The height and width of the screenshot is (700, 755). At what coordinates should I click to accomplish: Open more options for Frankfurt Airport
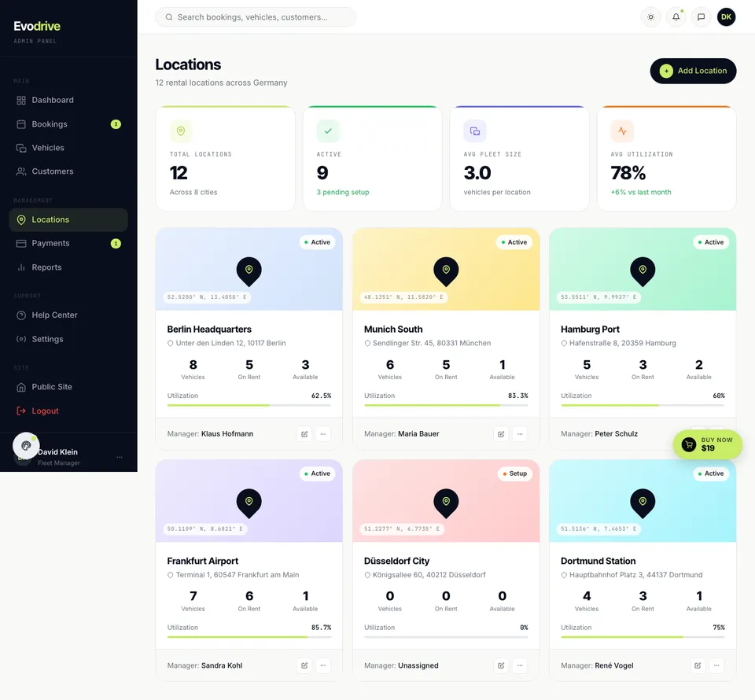point(323,665)
